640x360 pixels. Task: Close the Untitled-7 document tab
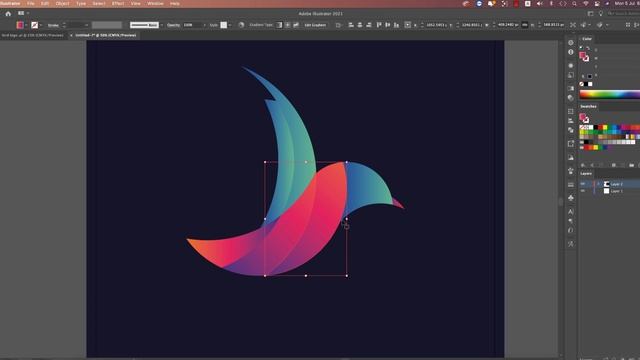pyautogui.click(x=71, y=36)
